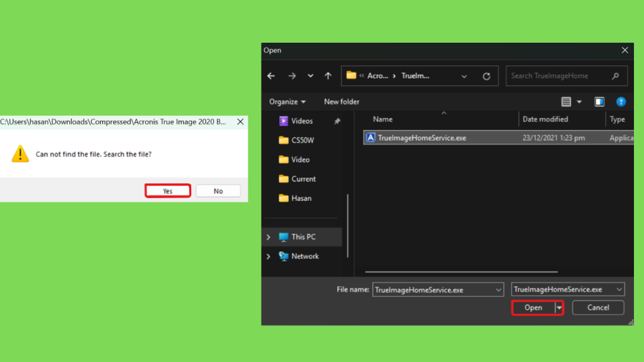
Task: Refresh the TrueImageHome folder view
Action: 487,76
